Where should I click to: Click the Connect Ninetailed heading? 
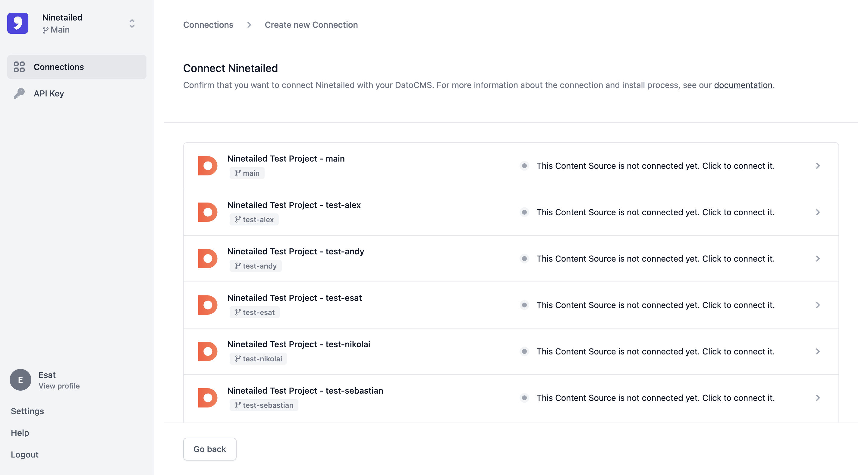[231, 68]
